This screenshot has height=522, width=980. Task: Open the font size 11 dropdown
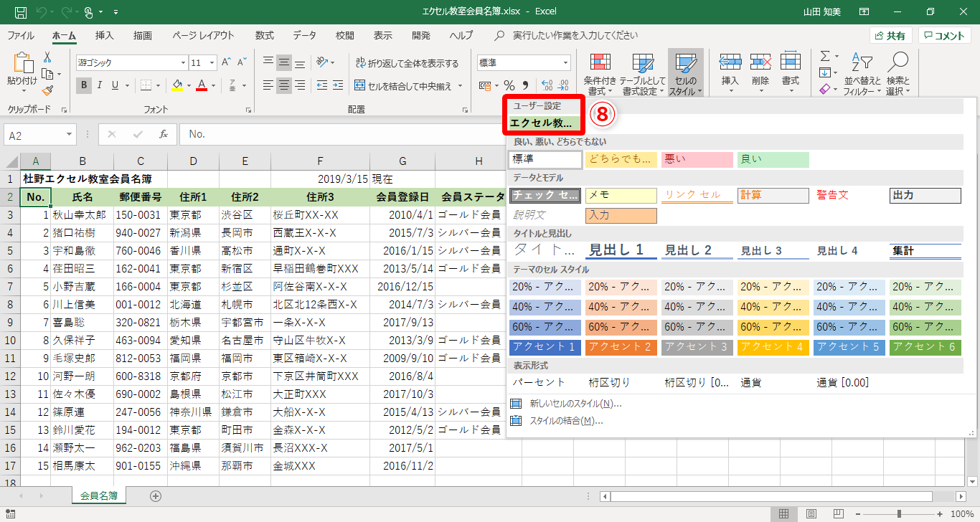coord(212,62)
